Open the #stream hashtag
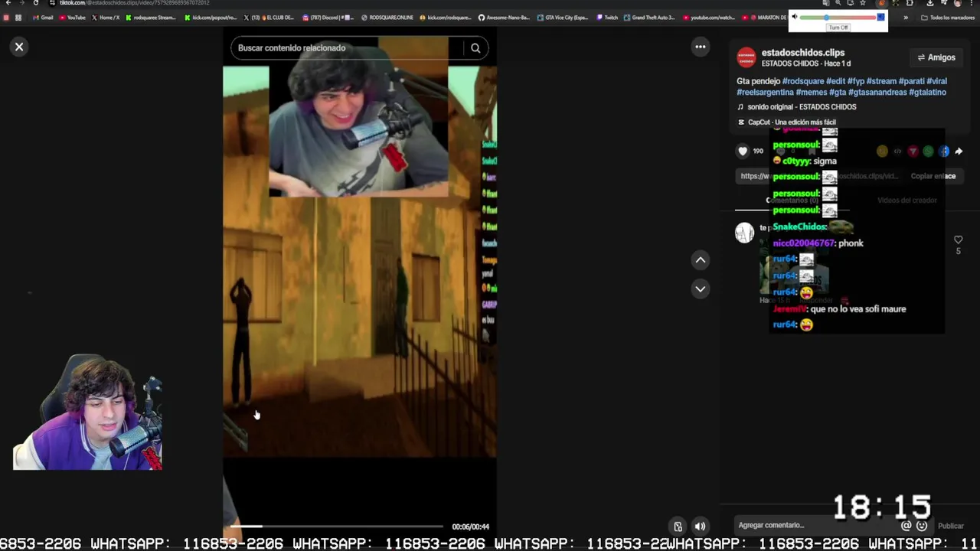Image resolution: width=980 pixels, height=551 pixels. [x=881, y=81]
